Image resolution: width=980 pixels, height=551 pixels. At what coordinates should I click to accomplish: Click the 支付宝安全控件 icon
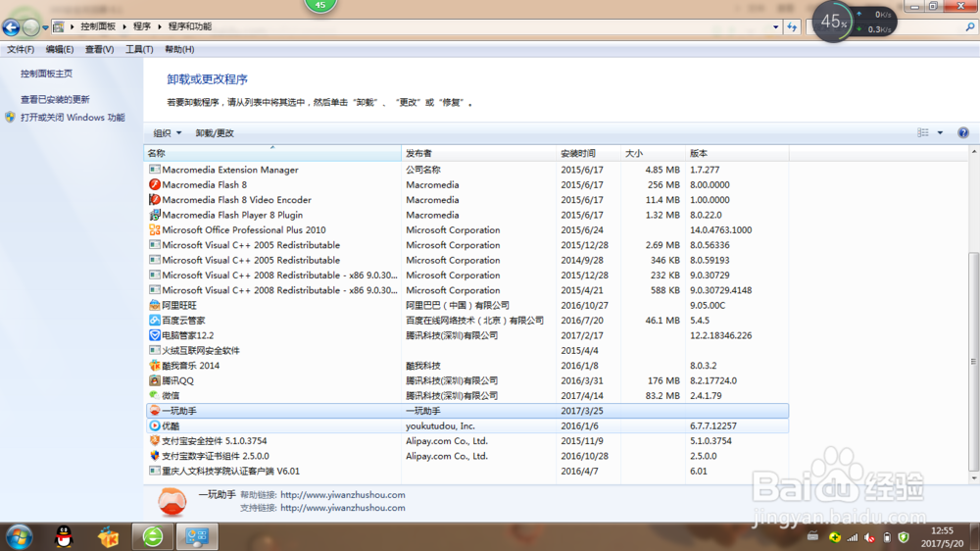click(x=155, y=441)
